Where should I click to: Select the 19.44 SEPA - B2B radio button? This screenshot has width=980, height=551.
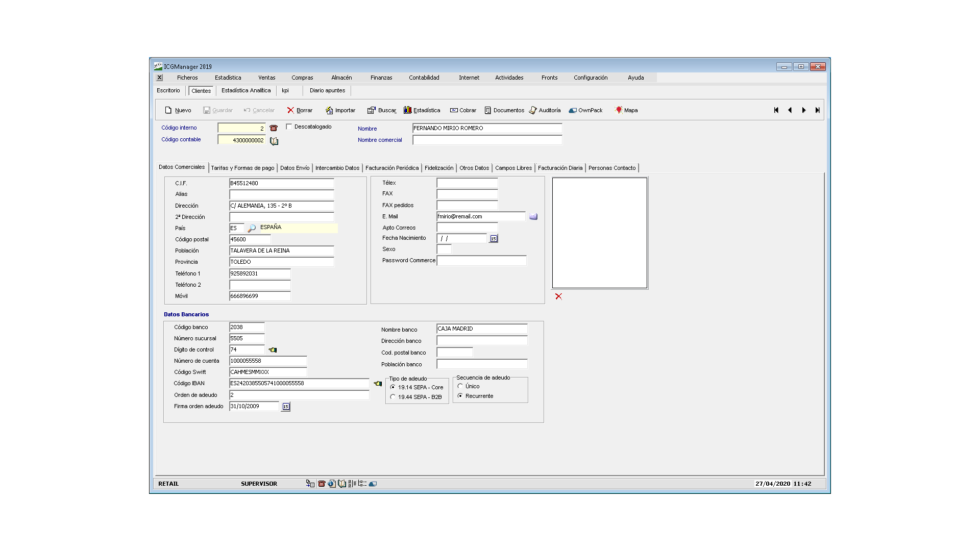(x=393, y=397)
